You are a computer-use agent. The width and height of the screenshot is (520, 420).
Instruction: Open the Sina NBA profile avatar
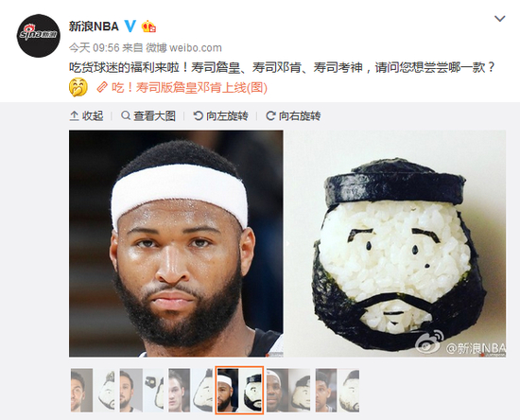(x=39, y=36)
